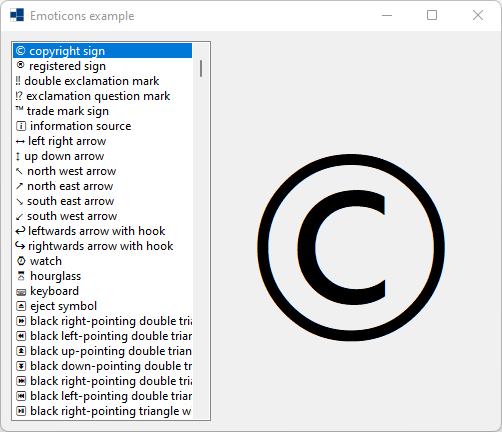Select rightwards arrow with hook entry
The height and width of the screenshot is (432, 502).
[x=102, y=246]
